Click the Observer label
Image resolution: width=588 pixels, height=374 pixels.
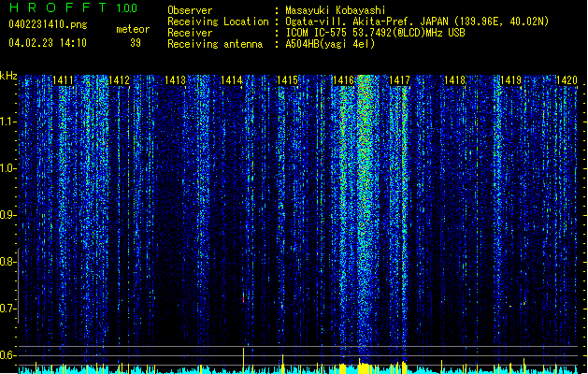coord(190,10)
